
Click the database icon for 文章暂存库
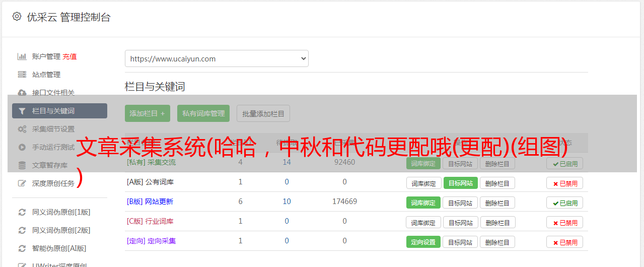22,165
